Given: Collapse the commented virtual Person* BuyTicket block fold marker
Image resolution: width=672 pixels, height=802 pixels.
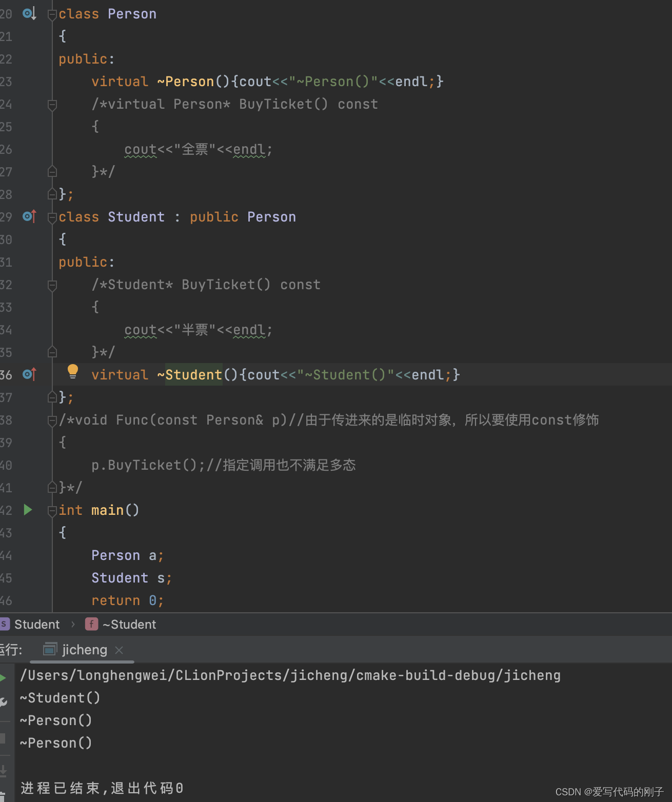Looking at the screenshot, I should 52,105.
